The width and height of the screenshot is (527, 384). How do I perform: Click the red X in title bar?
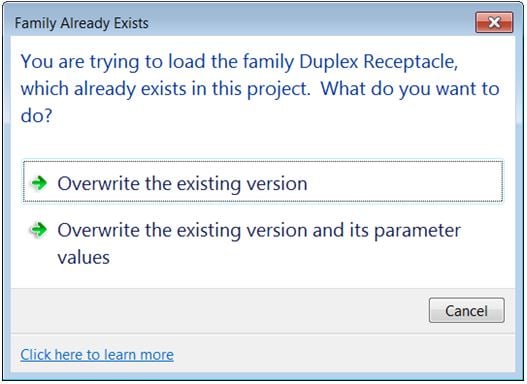494,23
